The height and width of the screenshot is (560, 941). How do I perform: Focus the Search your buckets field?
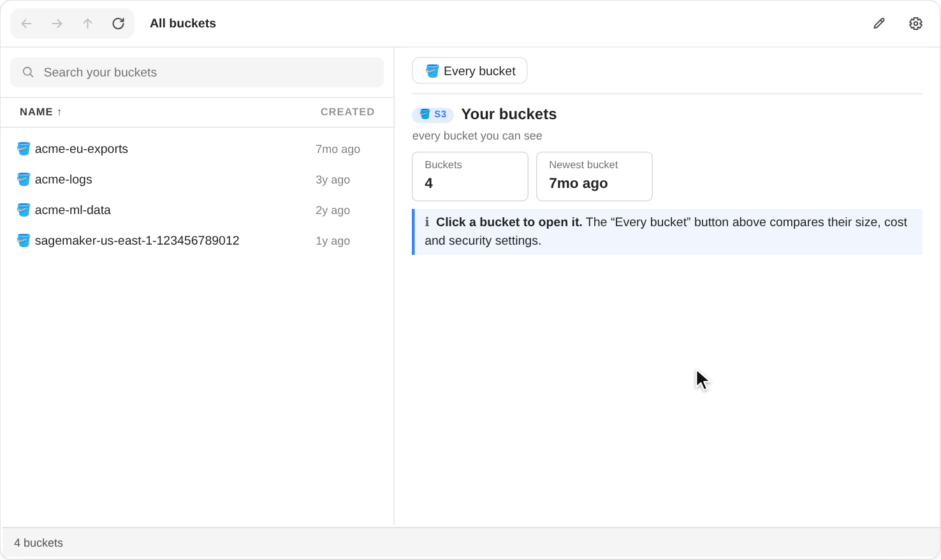pos(197,72)
